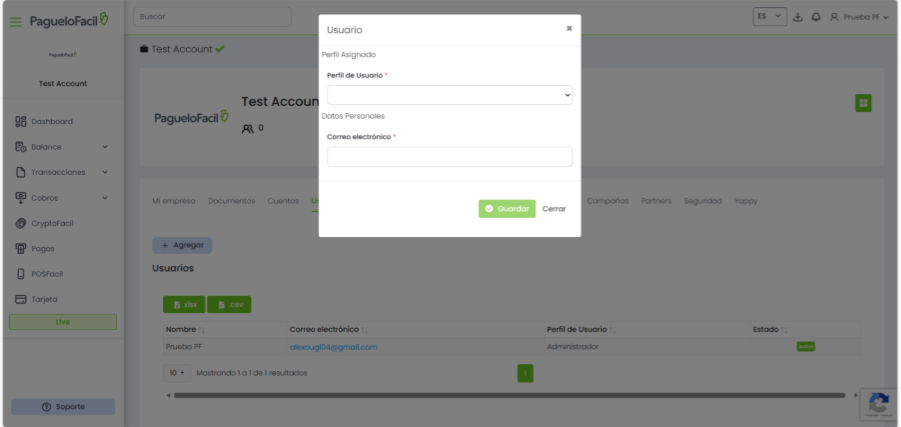Click Cerrar to dismiss the dialog
Image resolution: width=901 pixels, height=427 pixels.
(x=554, y=209)
